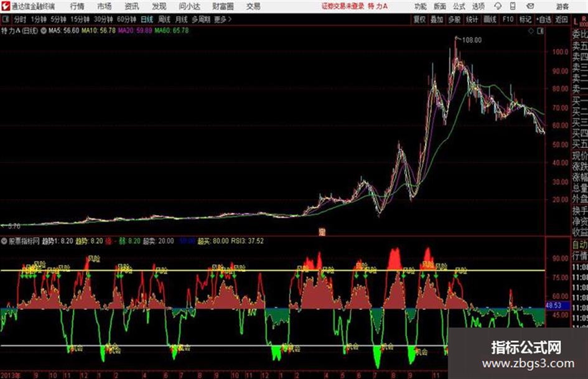The width and height of the screenshot is (588, 379).
Task: Click the diamond icon above chart
Action: tap(531, 31)
